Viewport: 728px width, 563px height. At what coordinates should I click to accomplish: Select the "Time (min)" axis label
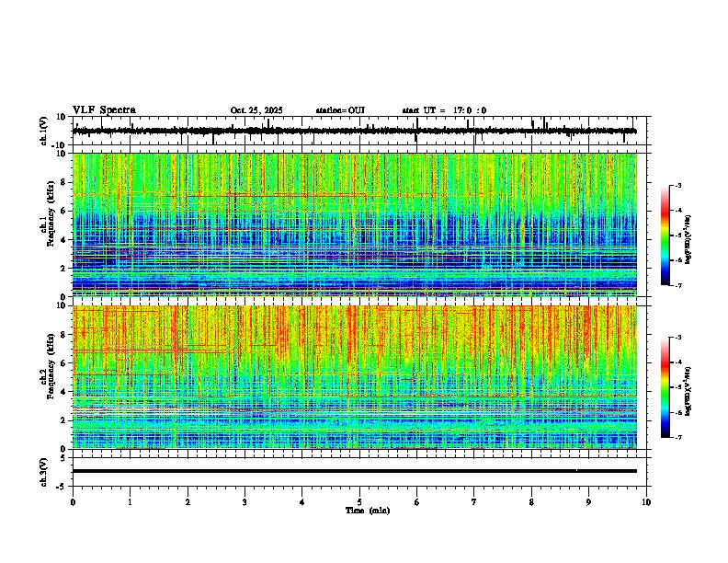click(x=368, y=511)
